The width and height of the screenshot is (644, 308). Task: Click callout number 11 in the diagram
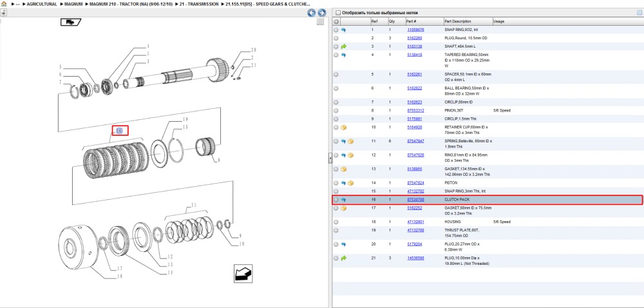coord(194,204)
